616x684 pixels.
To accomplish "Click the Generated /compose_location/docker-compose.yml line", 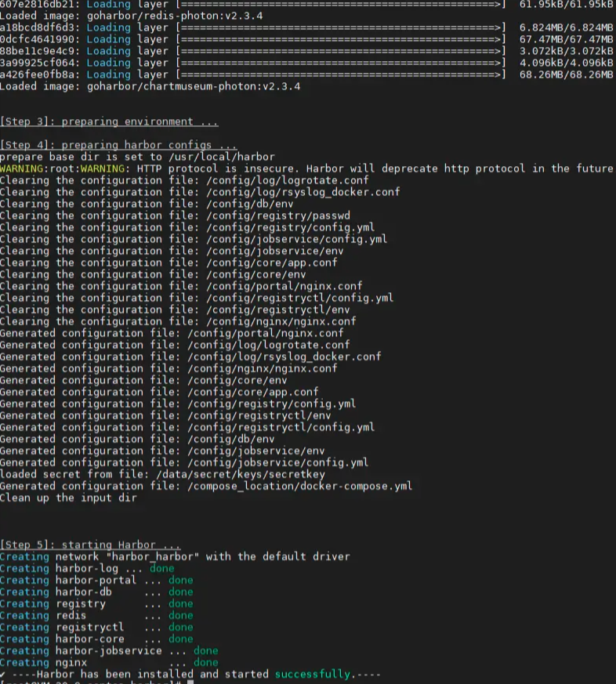I will point(206,487).
